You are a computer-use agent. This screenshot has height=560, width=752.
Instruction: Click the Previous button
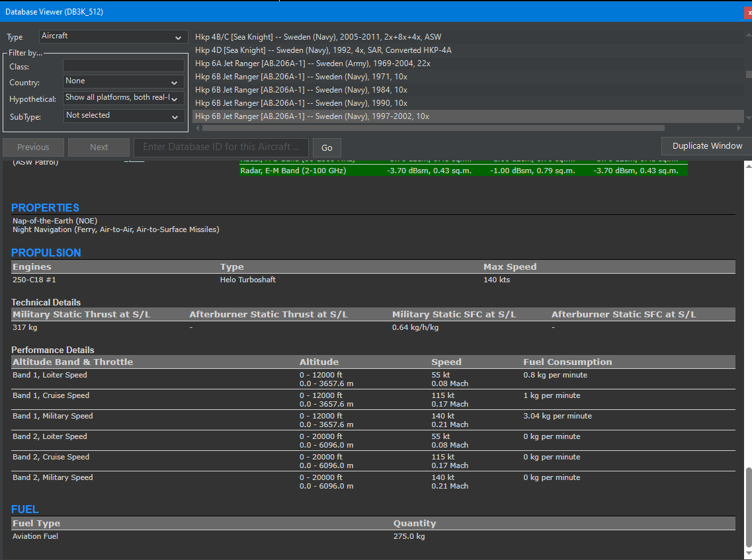[x=33, y=147]
